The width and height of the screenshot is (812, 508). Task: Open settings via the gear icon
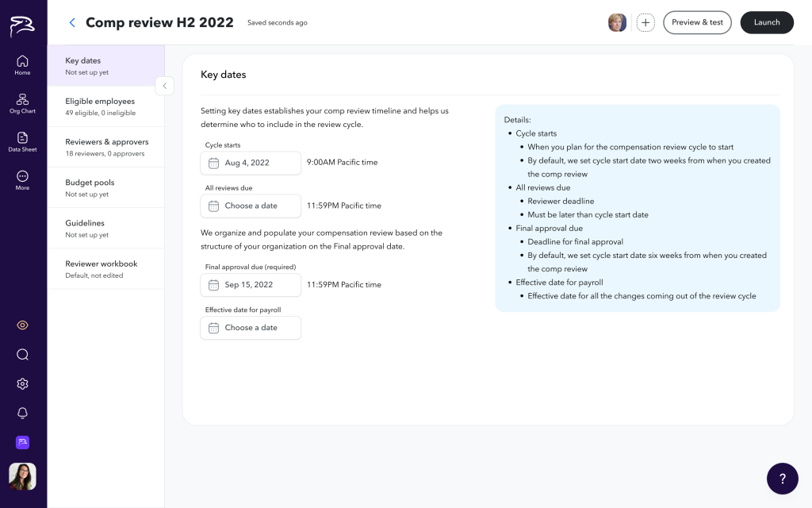22,384
